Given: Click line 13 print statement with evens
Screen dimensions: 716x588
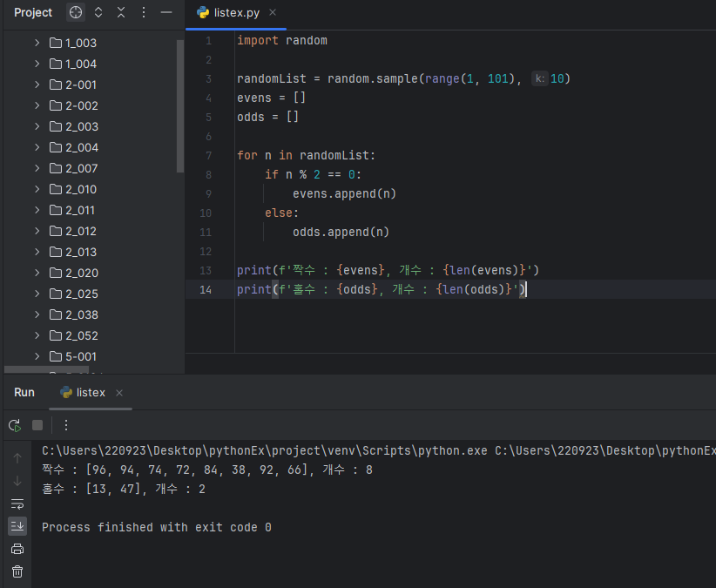Looking at the screenshot, I should (x=388, y=270).
